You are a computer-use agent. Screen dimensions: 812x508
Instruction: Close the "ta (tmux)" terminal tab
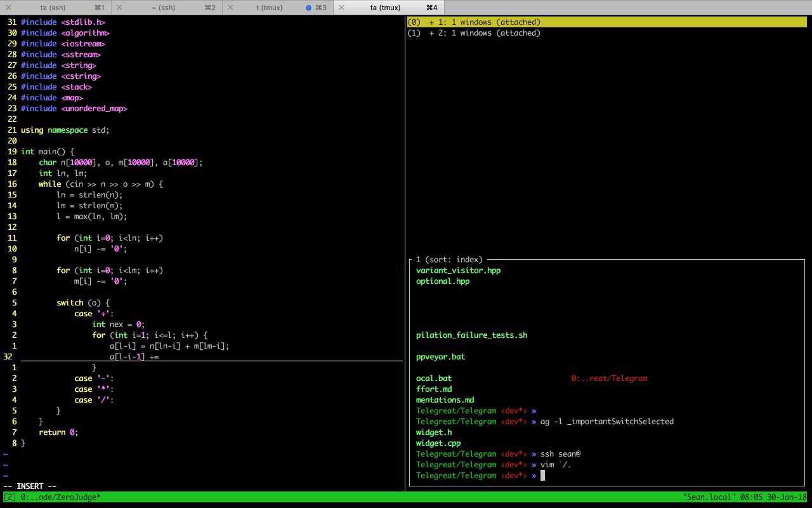pyautogui.click(x=341, y=8)
